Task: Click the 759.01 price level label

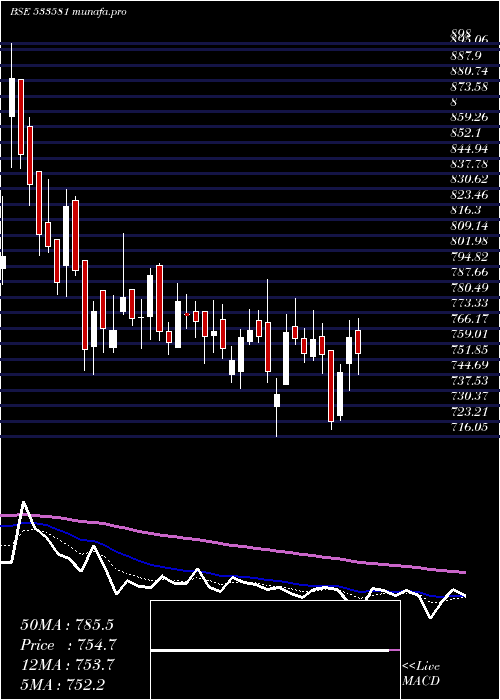Action: click(x=469, y=334)
